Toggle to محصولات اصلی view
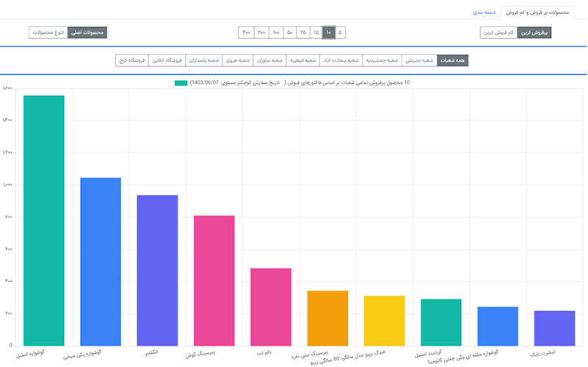This screenshot has width=588, height=367. (x=87, y=32)
